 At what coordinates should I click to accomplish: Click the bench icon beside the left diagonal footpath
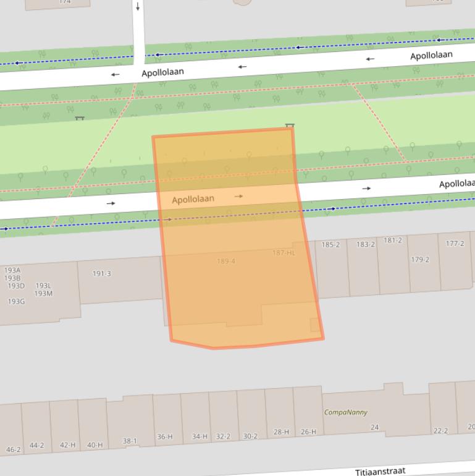point(79,118)
